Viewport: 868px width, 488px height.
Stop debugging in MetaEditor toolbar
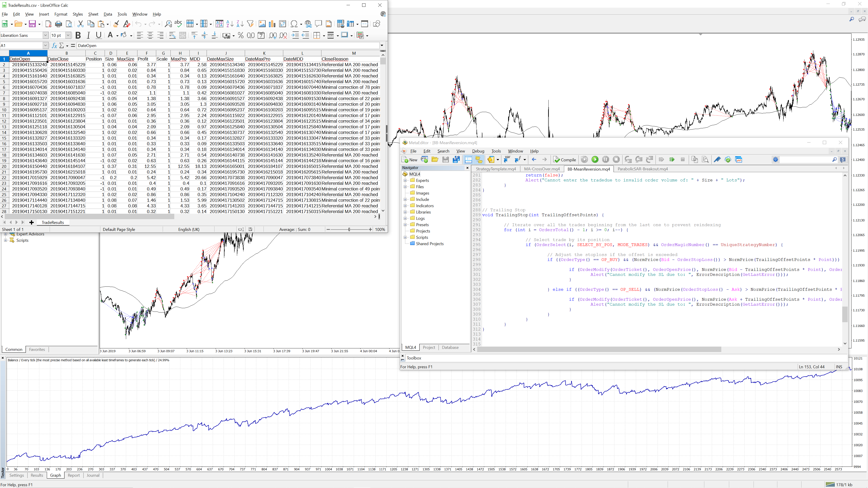click(616, 160)
